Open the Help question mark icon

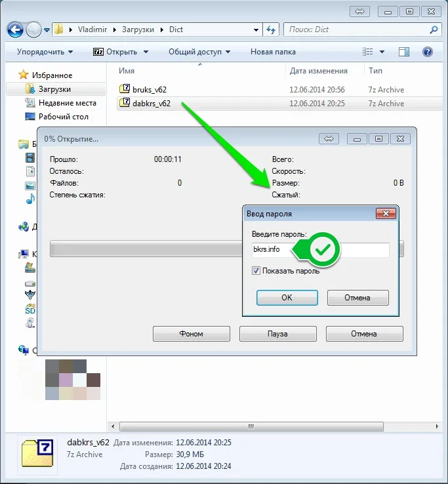pyautogui.click(x=427, y=52)
